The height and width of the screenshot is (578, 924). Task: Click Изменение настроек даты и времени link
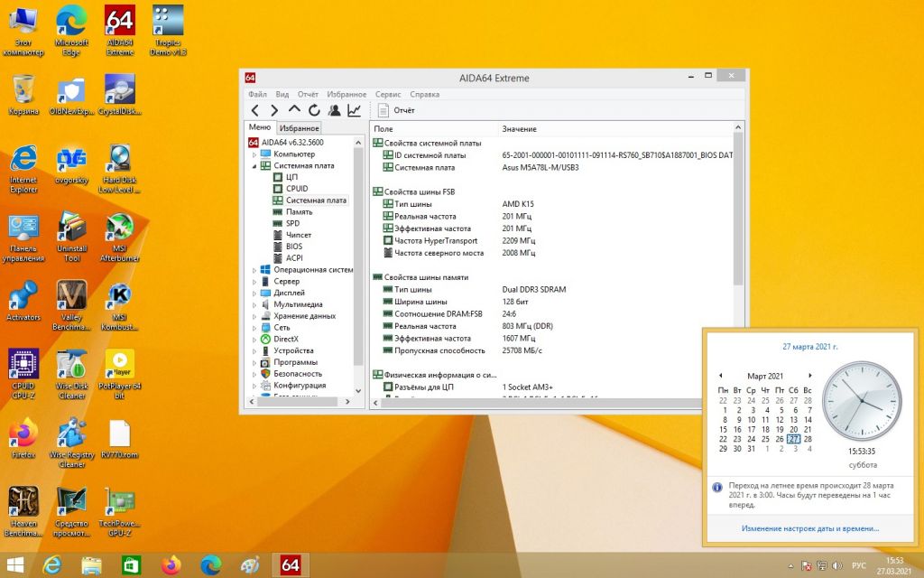click(810, 529)
